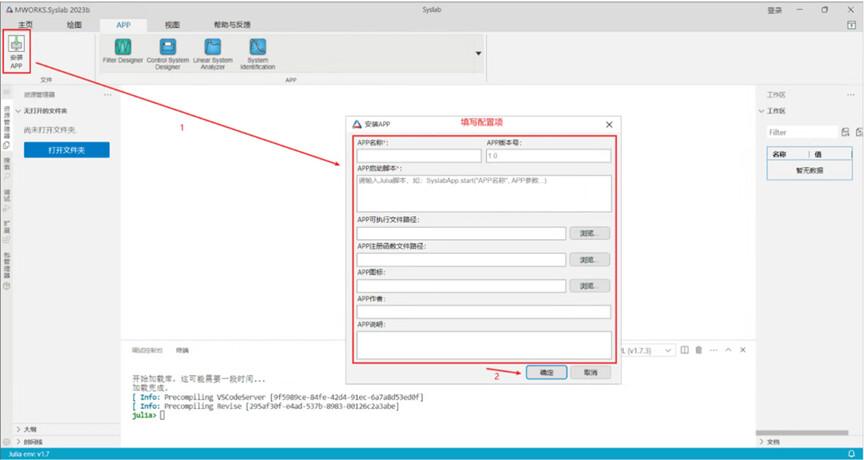Open the 帮助与反馈 ribbon tab
Image resolution: width=864 pixels, height=460 pixels.
pyautogui.click(x=232, y=25)
